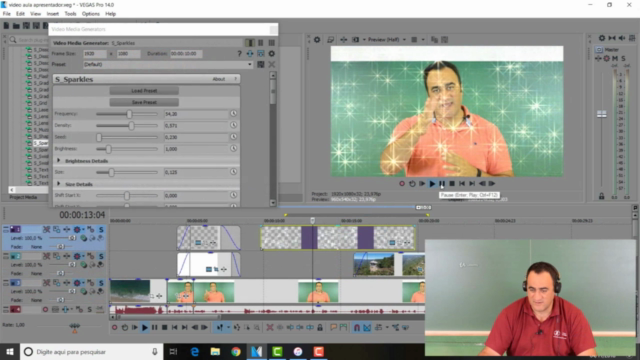
Task: Open Video Preview project properties gear
Action: click(317, 40)
